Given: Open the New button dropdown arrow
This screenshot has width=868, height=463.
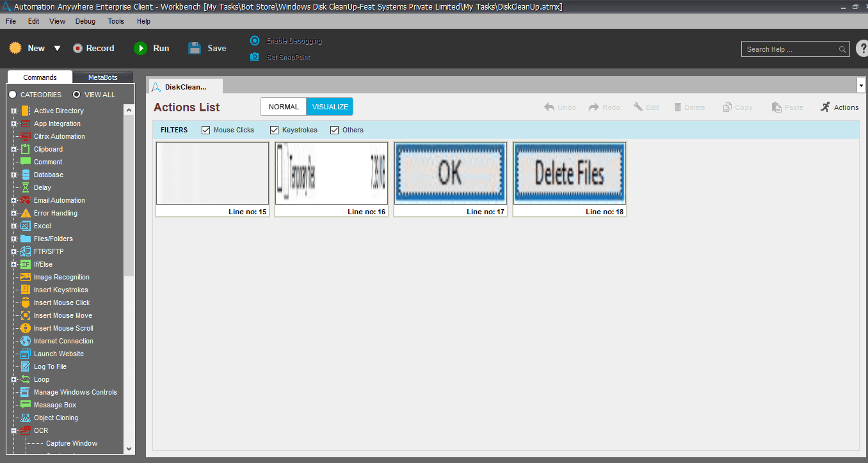Looking at the screenshot, I should (57, 49).
